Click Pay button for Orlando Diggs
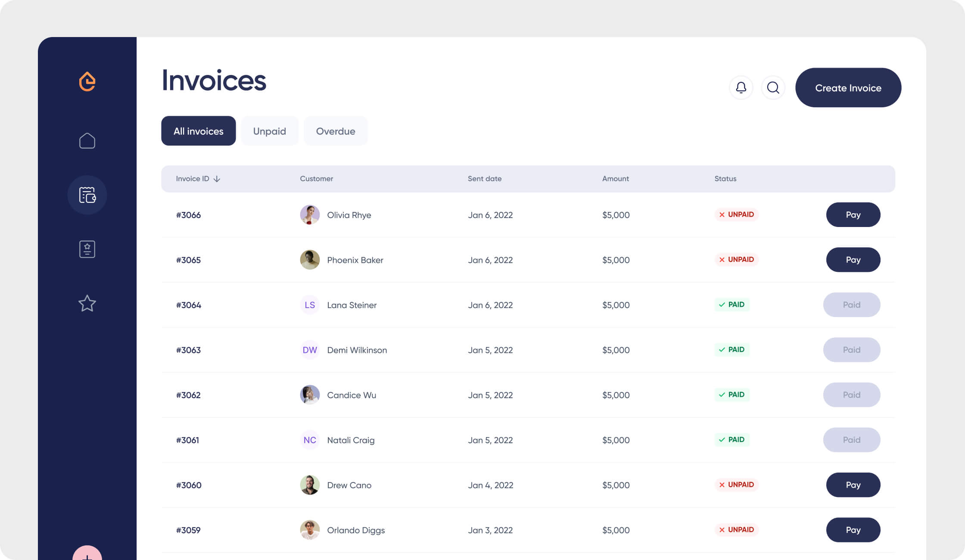Viewport: 965px width, 560px height. click(x=853, y=530)
